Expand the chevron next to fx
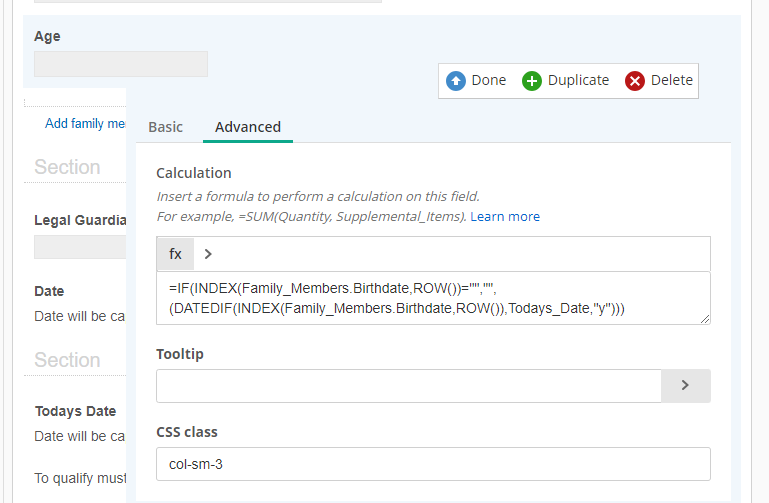Viewport: 769px width, 503px height. (208, 254)
